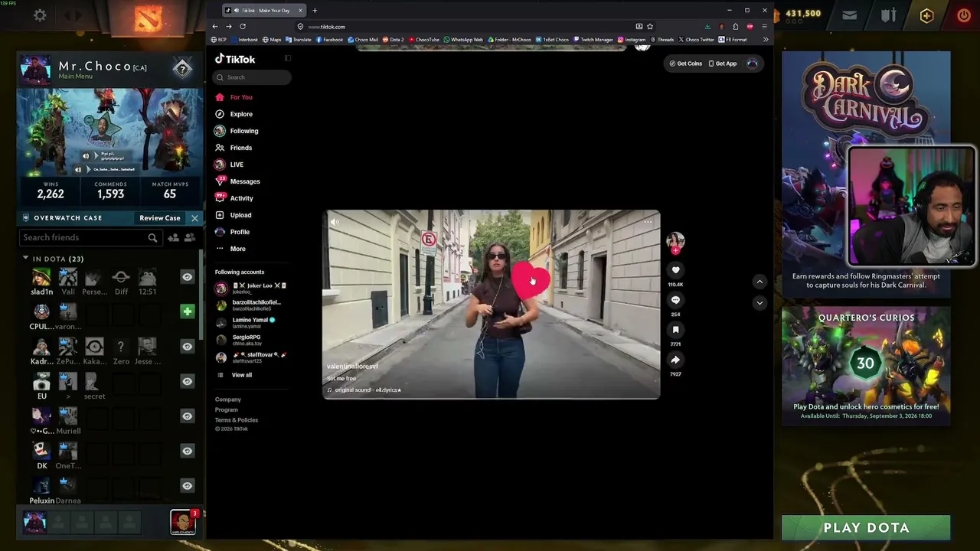Image resolution: width=980 pixels, height=551 pixels.
Task: Click the eye icon on the EU row
Action: click(x=187, y=381)
